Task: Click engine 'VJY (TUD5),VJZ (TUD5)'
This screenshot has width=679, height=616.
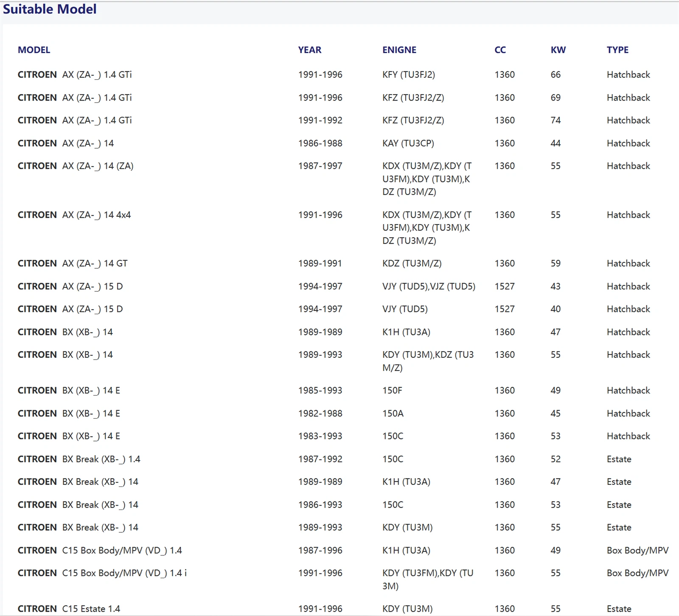Action: click(429, 286)
